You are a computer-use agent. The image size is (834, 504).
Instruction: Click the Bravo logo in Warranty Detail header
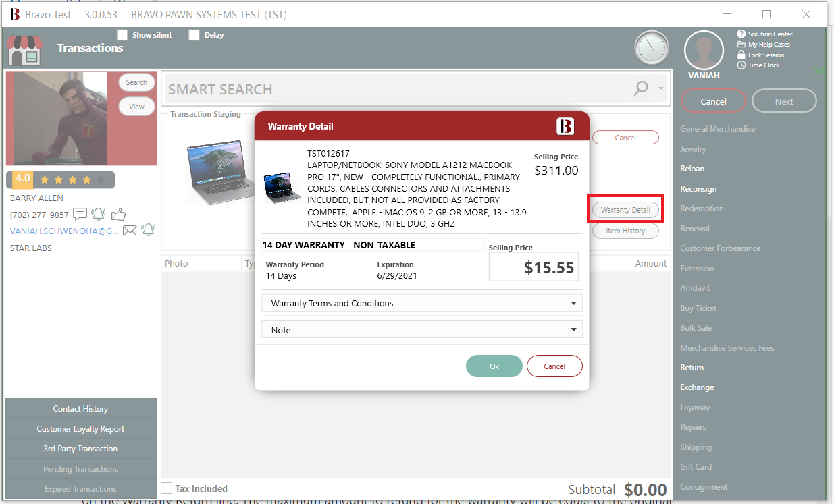[565, 126]
